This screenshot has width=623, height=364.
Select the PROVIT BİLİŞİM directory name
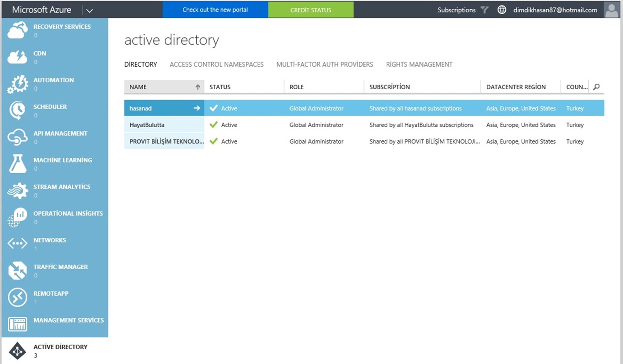[x=166, y=141]
